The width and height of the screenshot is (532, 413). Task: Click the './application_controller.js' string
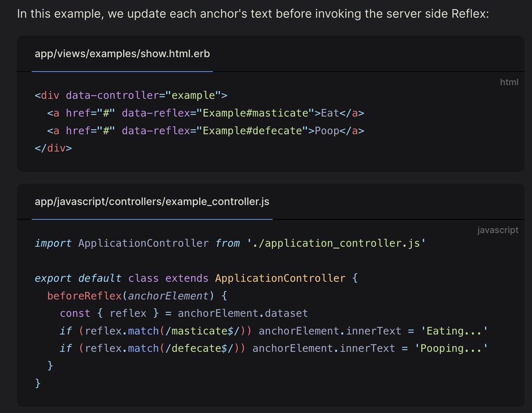[336, 243]
